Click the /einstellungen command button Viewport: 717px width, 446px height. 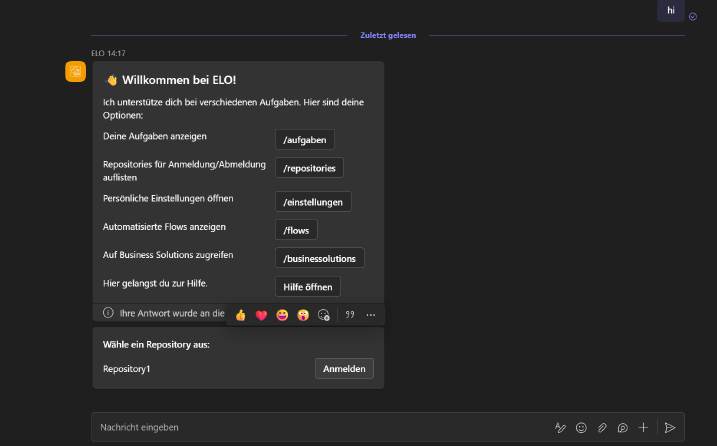(313, 202)
